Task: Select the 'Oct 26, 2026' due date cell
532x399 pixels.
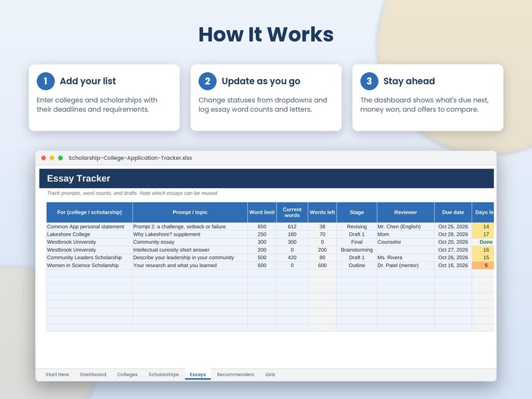Action: [x=453, y=258]
